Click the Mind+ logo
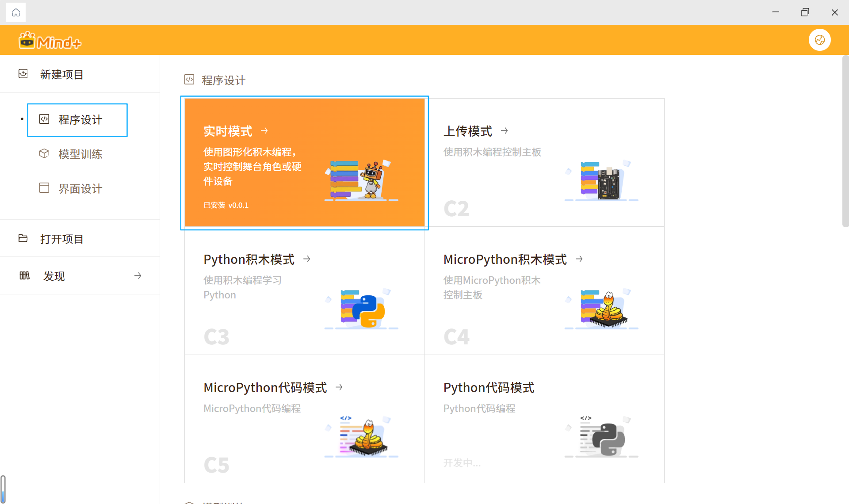 click(50, 41)
